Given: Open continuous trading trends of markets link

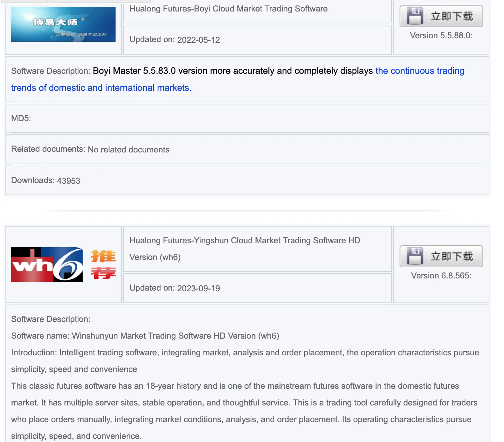Looking at the screenshot, I should coord(238,79).
